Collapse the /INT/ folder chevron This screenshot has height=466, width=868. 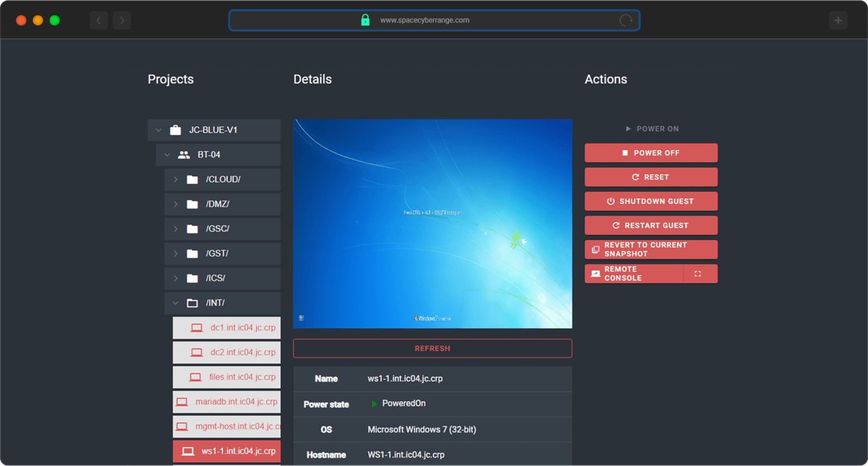[175, 303]
